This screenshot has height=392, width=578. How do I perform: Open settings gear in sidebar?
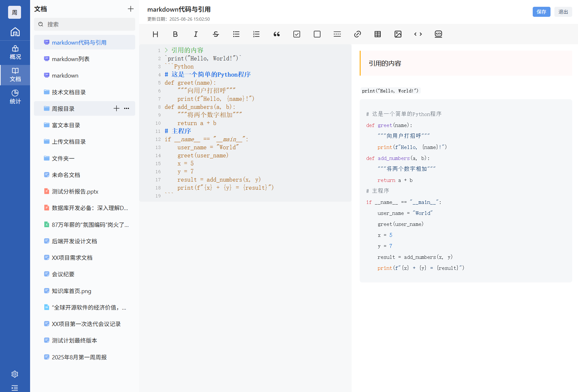(15, 374)
